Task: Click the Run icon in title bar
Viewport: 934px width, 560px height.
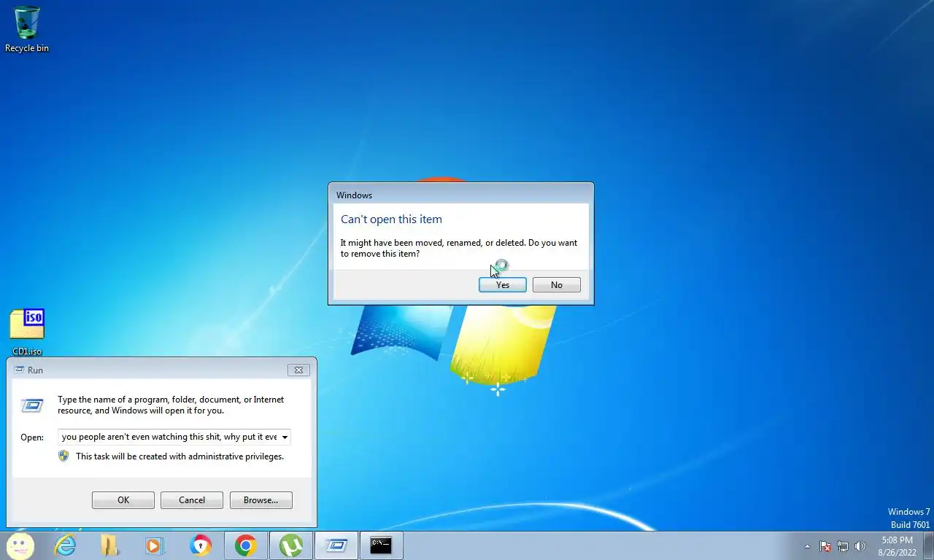Action: [19, 370]
